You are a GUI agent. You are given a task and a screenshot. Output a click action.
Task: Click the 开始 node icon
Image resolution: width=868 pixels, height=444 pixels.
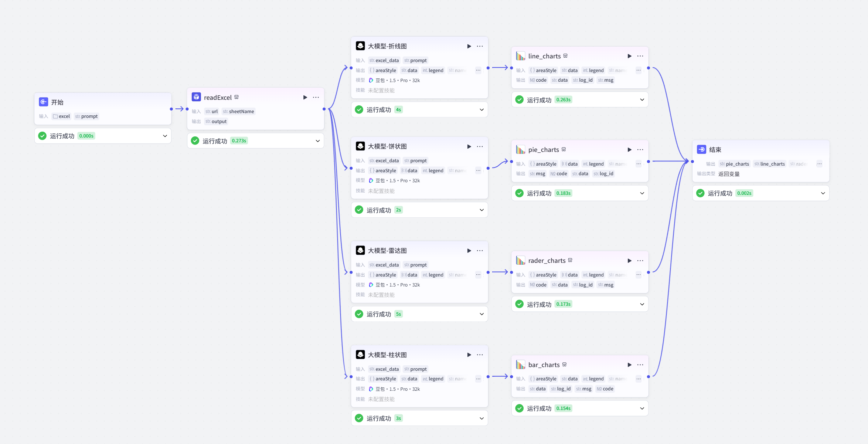[44, 102]
